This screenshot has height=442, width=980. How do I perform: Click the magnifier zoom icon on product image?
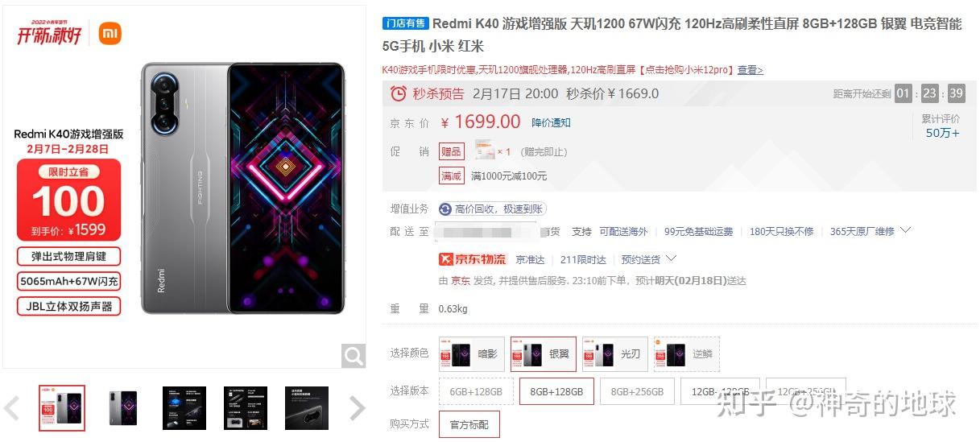pos(354,355)
